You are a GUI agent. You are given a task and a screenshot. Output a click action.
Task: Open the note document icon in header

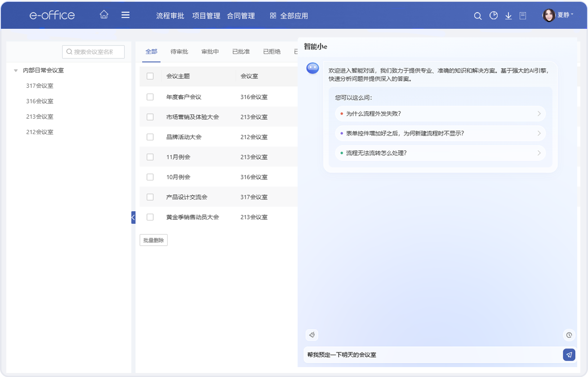[523, 16]
